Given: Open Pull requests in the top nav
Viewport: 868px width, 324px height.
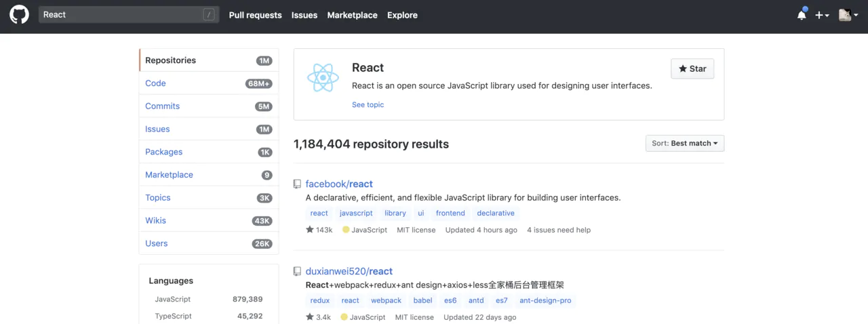Looking at the screenshot, I should click(255, 15).
